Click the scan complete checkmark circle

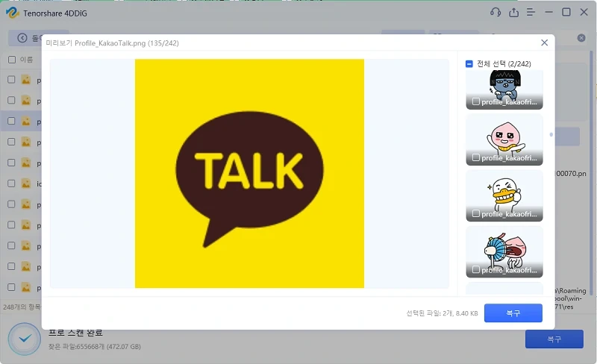click(25, 339)
